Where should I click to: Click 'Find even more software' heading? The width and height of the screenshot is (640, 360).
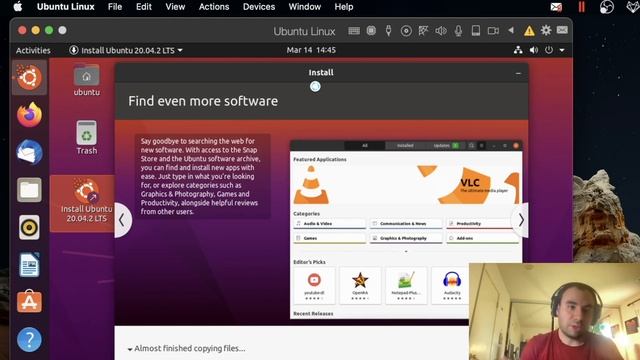click(203, 101)
